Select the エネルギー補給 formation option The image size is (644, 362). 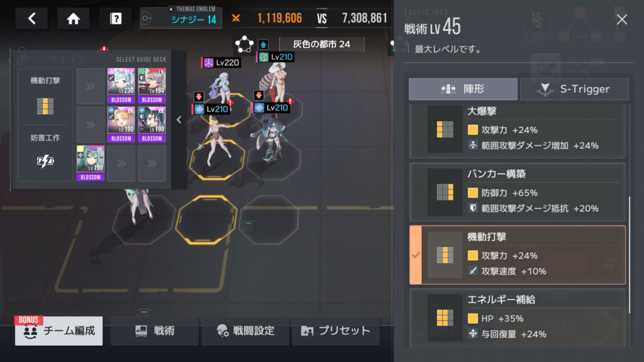[518, 317]
